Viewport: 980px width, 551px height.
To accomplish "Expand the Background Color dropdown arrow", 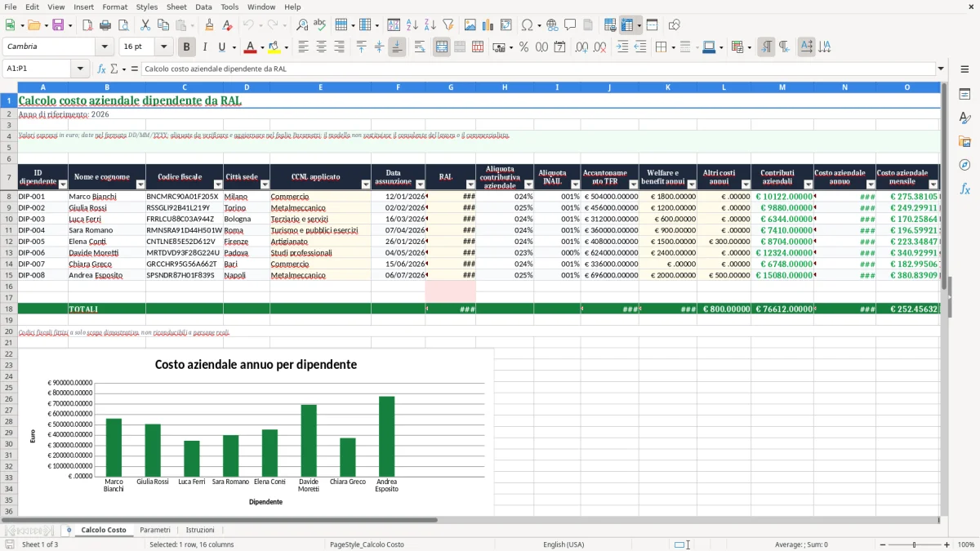I will (x=286, y=47).
